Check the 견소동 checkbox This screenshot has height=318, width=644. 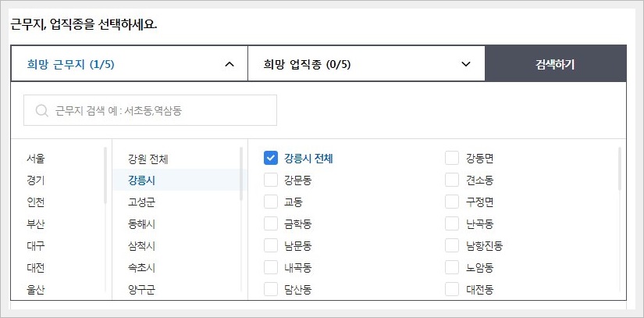452,180
